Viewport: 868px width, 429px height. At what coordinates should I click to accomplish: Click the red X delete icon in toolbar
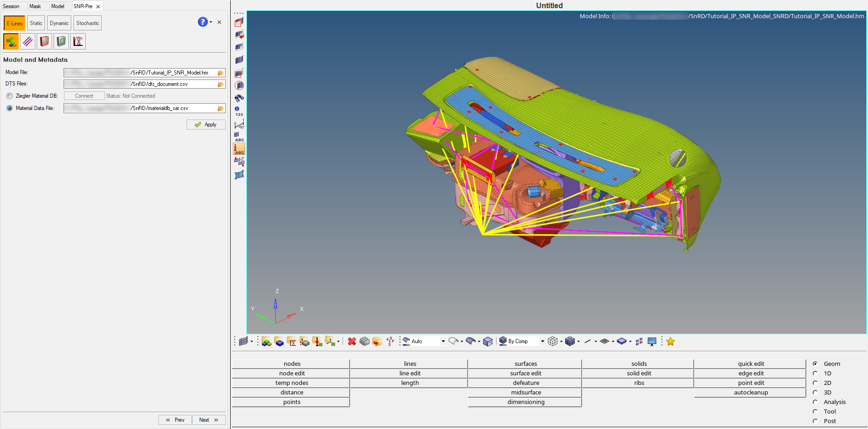[351, 341]
